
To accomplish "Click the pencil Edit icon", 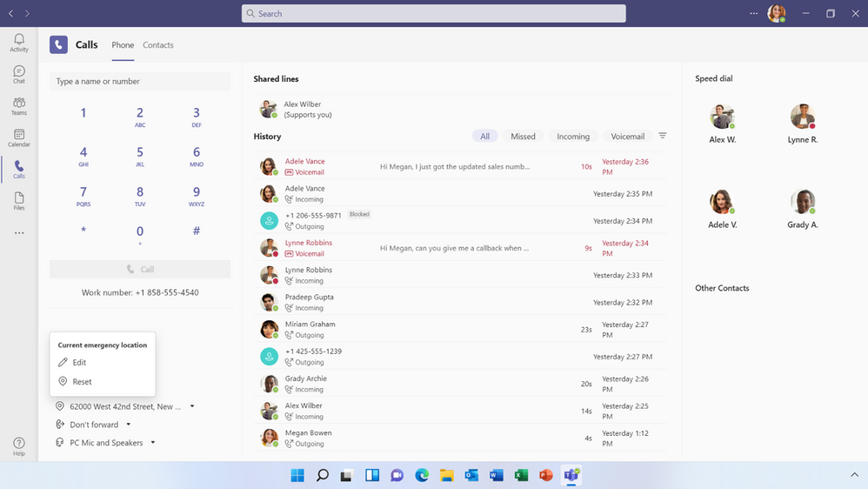I will (63, 362).
